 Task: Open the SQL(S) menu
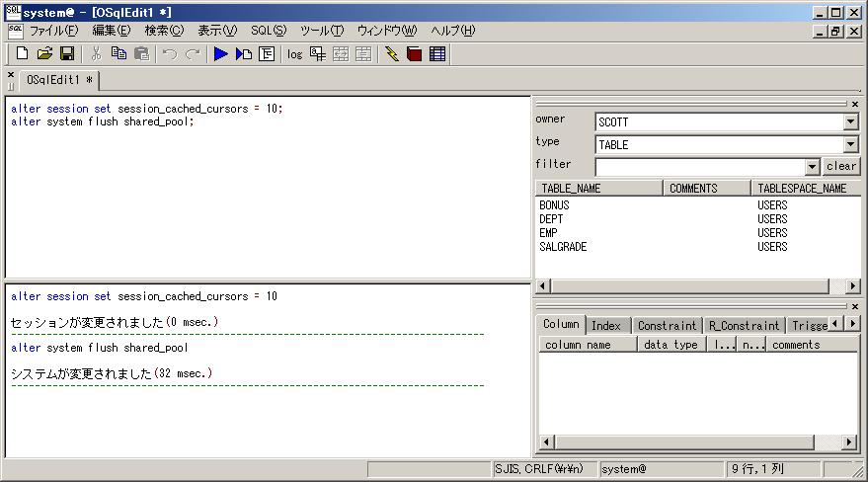[x=268, y=31]
